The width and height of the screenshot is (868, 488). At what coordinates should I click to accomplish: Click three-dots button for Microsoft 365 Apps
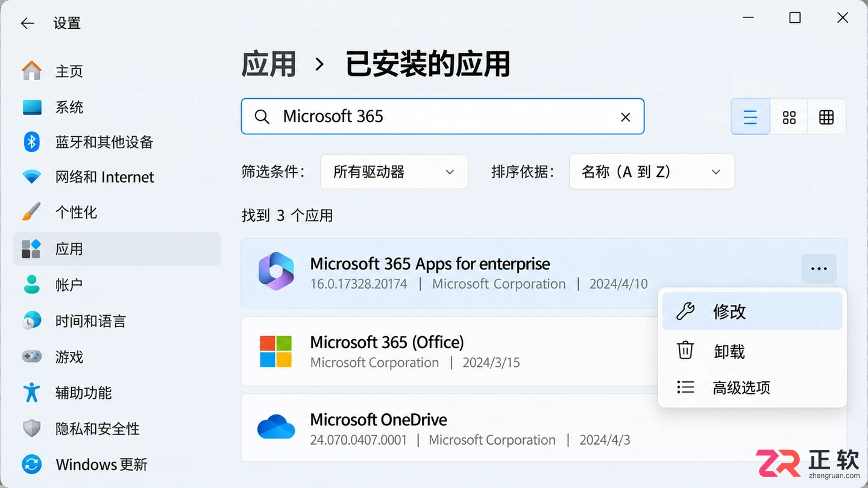(819, 269)
